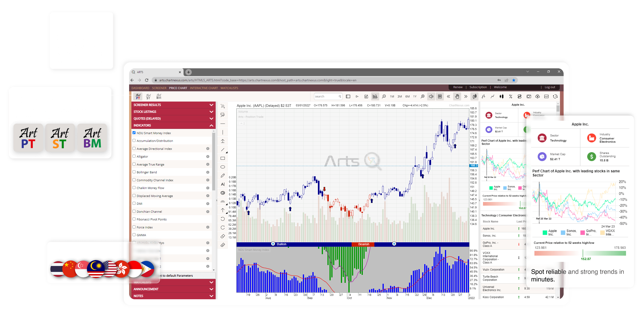Toggle the sound speaker icon

[x=431, y=97]
